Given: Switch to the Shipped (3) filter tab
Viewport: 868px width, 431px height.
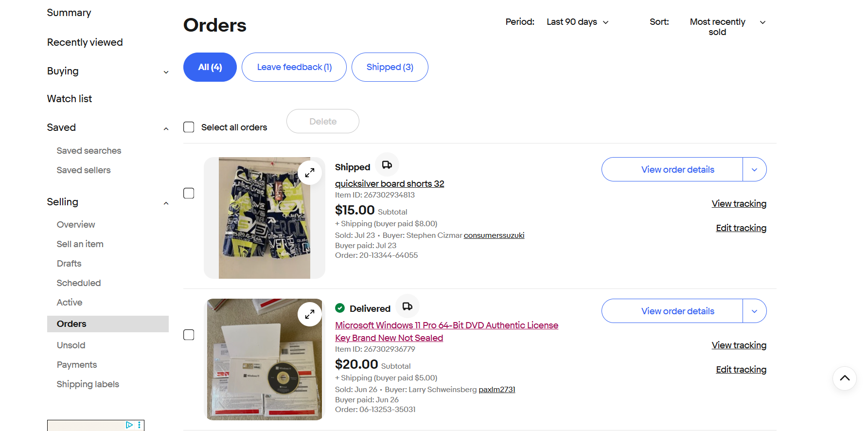Looking at the screenshot, I should (390, 67).
